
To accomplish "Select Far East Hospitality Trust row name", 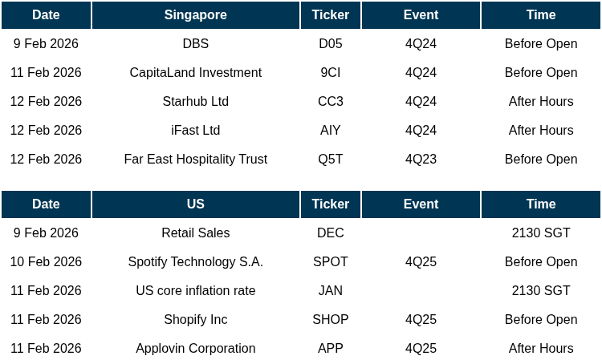I will coord(195,160).
